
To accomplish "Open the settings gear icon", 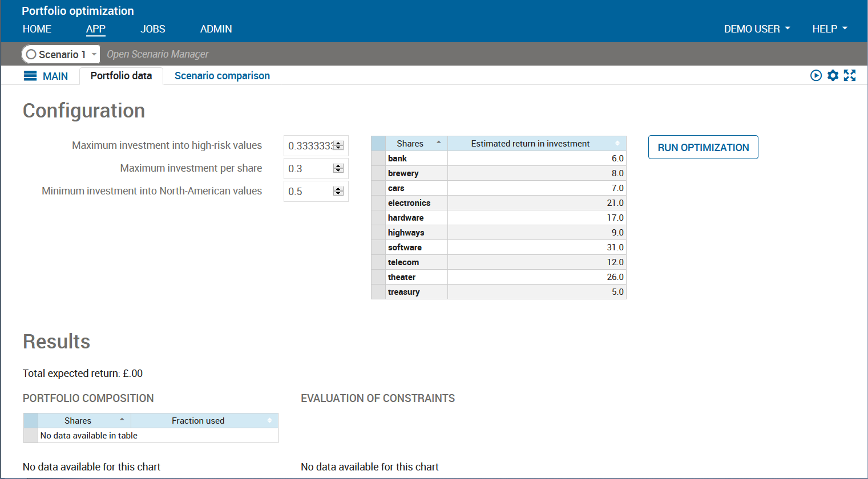I will (x=833, y=75).
